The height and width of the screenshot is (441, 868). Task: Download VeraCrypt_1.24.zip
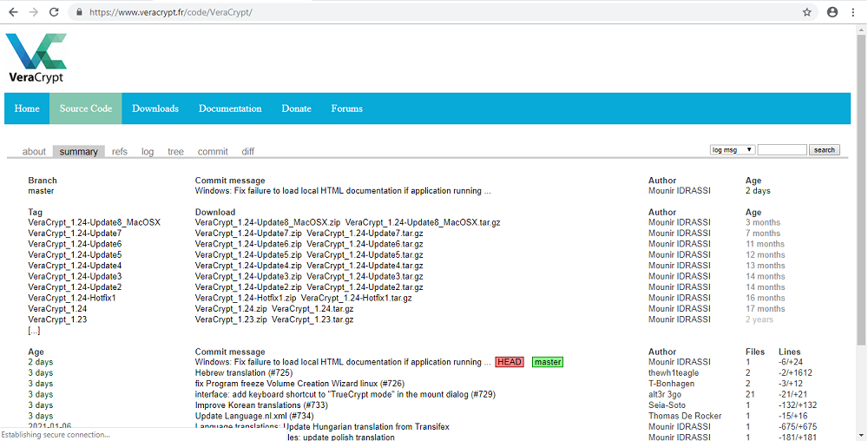[x=231, y=309]
